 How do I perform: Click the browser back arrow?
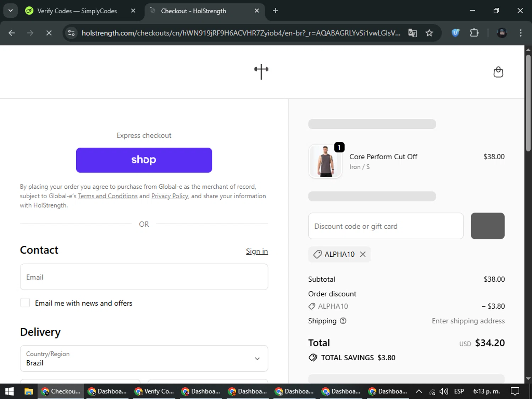(x=12, y=33)
